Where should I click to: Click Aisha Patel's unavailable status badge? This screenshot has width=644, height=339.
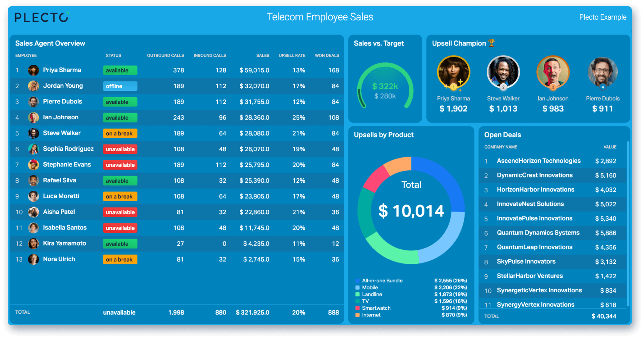point(120,212)
